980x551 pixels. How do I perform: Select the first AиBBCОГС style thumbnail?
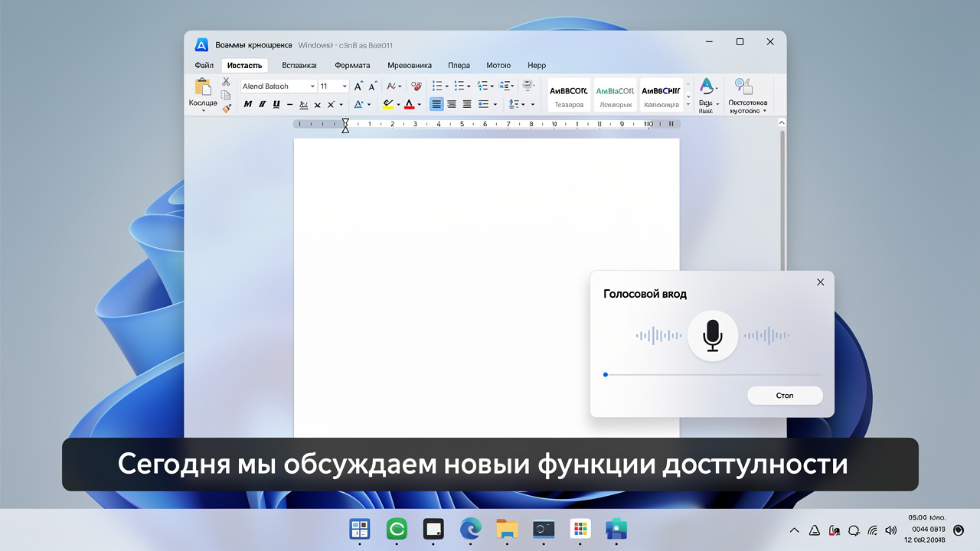(x=569, y=95)
